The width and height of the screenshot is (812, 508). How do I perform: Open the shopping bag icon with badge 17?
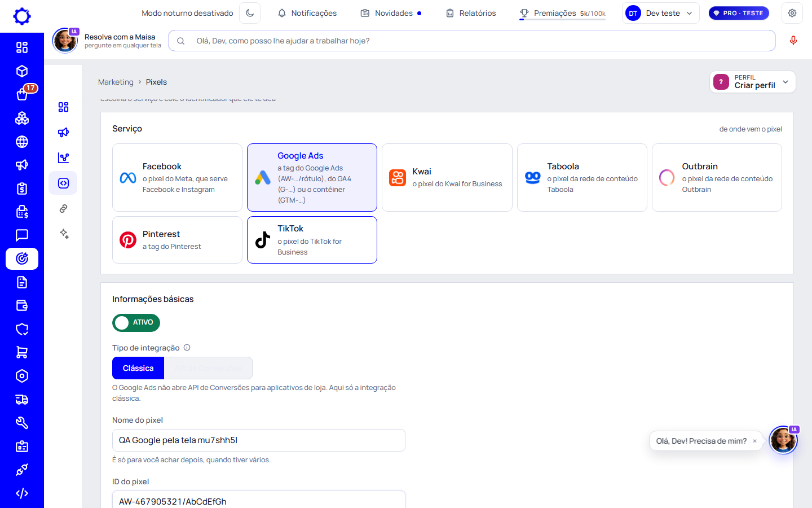point(22,94)
